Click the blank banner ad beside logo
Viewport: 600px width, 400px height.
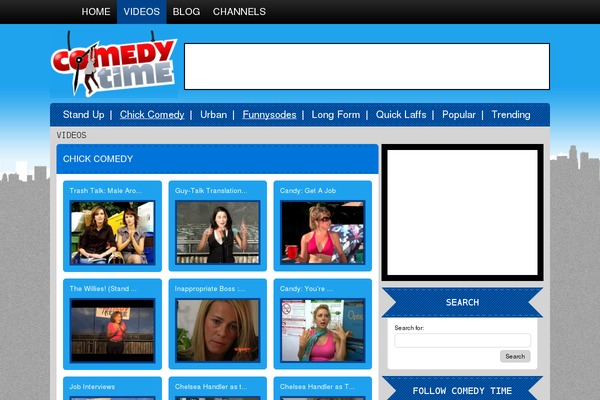(367, 67)
